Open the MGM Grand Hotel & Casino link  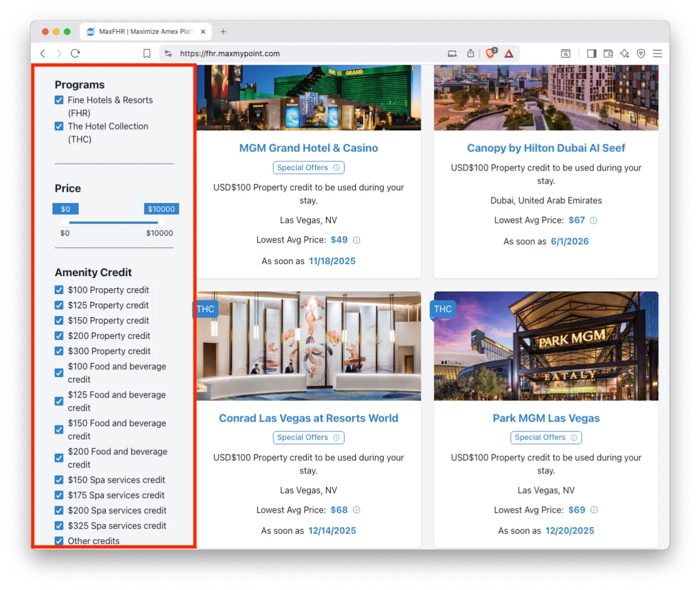point(308,148)
